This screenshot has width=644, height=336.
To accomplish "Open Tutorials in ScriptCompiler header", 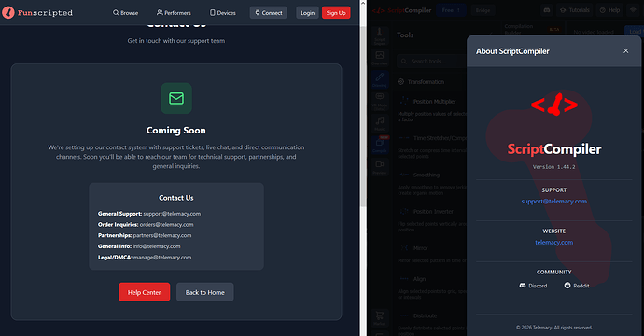I will click(x=575, y=10).
